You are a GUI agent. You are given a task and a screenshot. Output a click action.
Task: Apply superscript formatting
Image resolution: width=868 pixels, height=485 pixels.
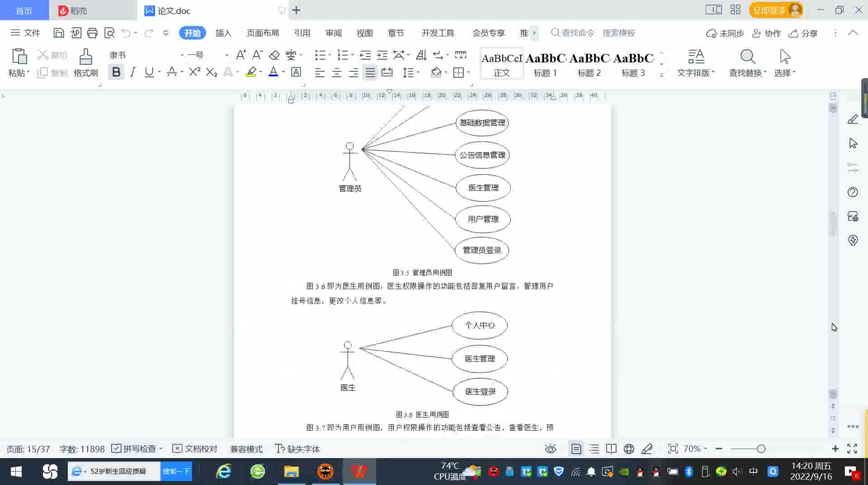click(x=194, y=72)
